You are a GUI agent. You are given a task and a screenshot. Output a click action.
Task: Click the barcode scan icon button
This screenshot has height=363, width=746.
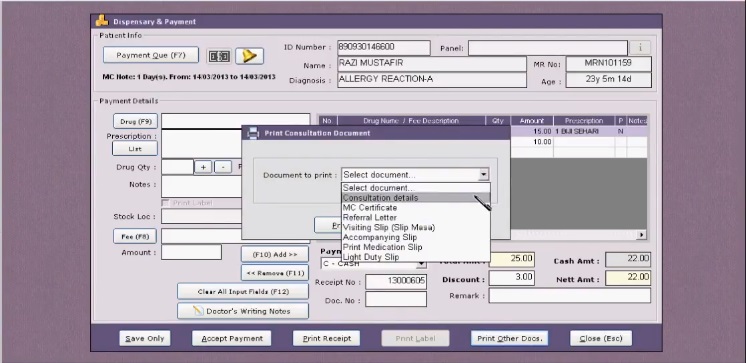tap(219, 56)
